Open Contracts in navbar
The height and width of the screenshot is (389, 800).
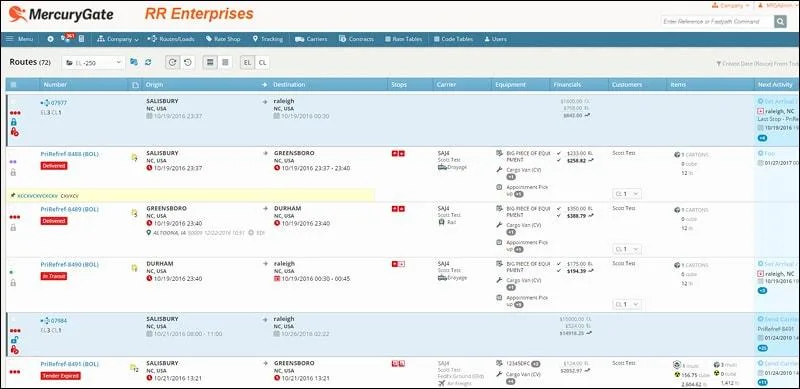[x=357, y=39]
